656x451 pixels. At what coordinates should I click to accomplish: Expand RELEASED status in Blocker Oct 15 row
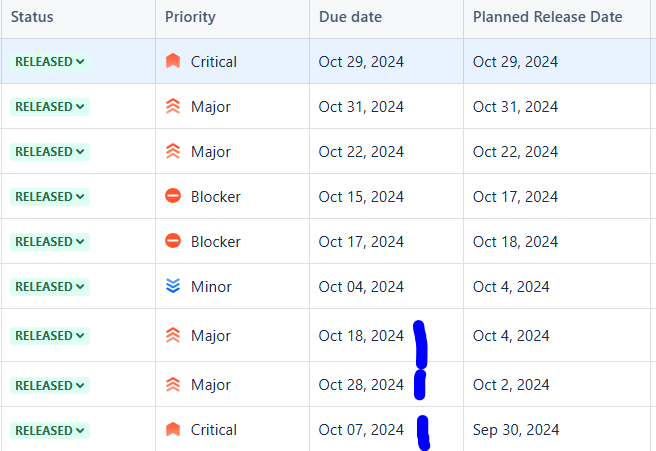tap(50, 197)
